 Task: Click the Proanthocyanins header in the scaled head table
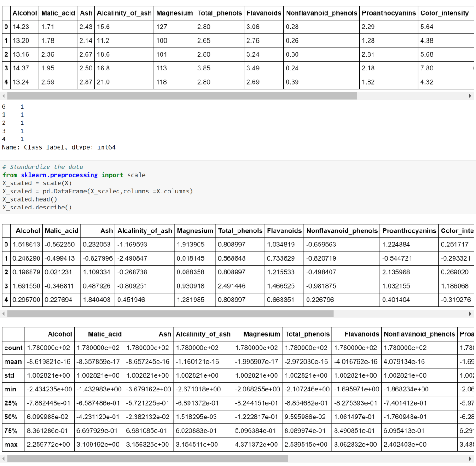(409, 231)
